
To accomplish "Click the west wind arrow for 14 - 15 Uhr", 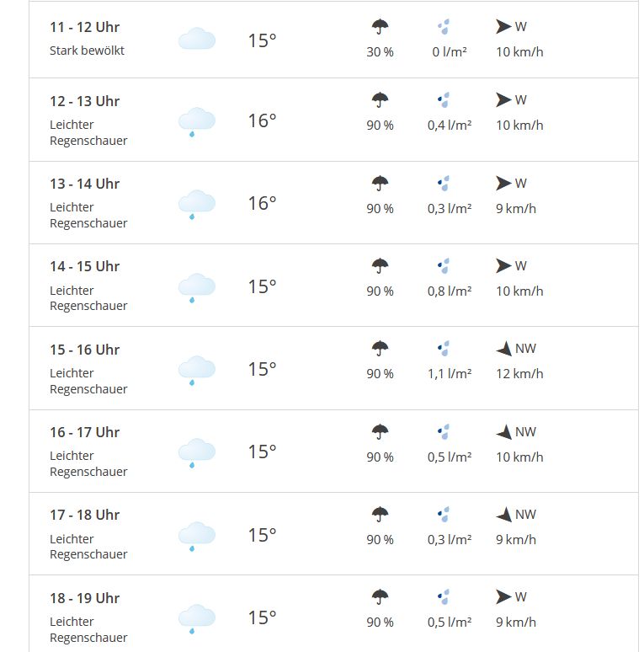I will [503, 265].
